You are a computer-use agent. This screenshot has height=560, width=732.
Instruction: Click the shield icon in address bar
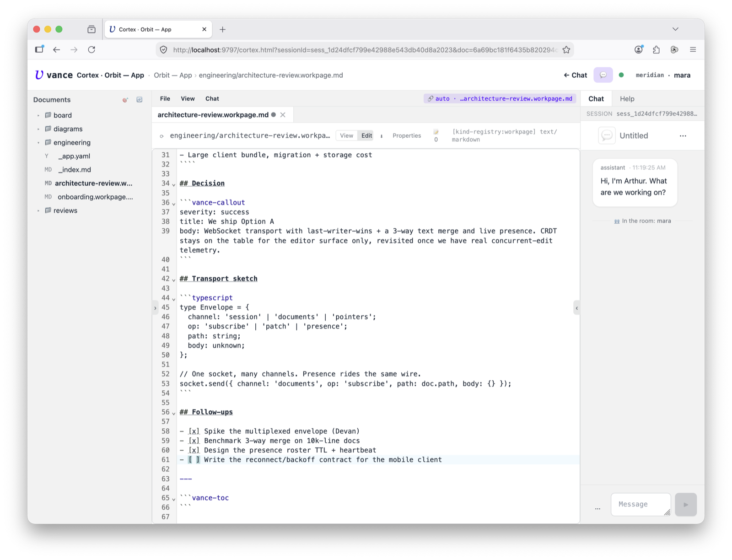pyautogui.click(x=163, y=50)
